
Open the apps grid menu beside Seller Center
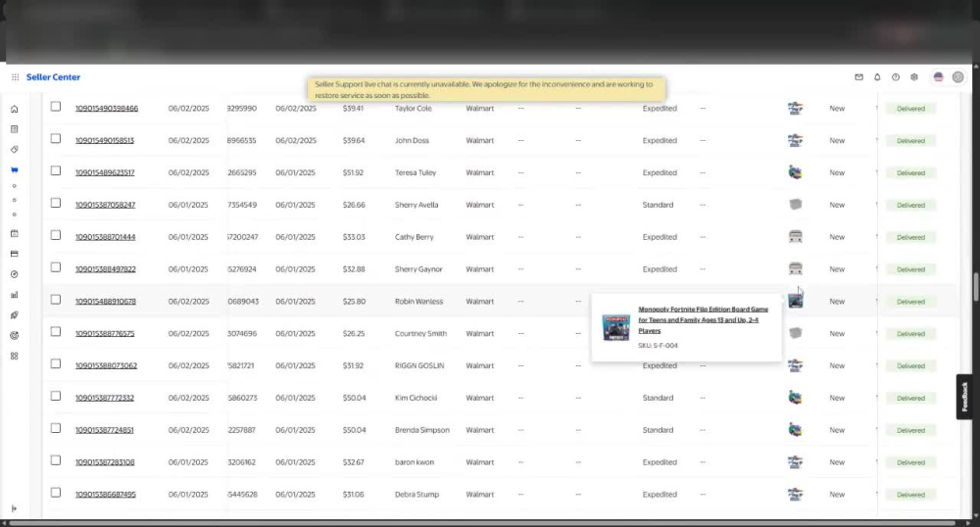click(15, 76)
